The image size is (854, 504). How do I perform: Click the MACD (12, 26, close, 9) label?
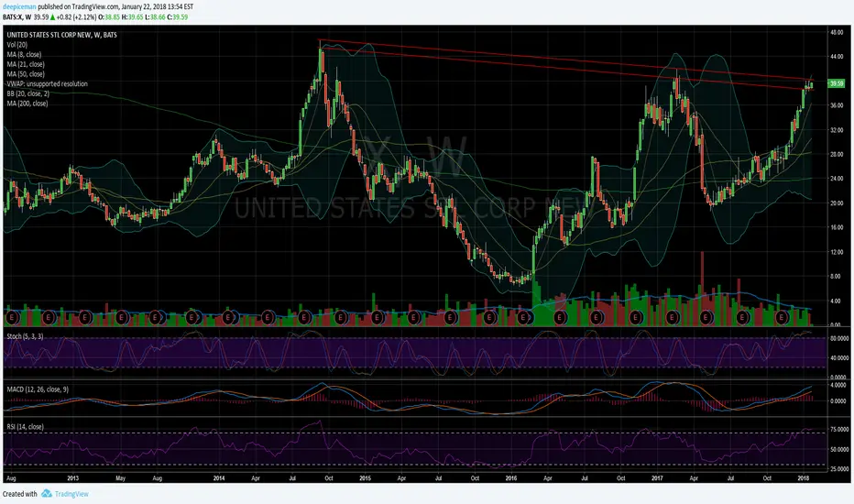tap(38, 389)
